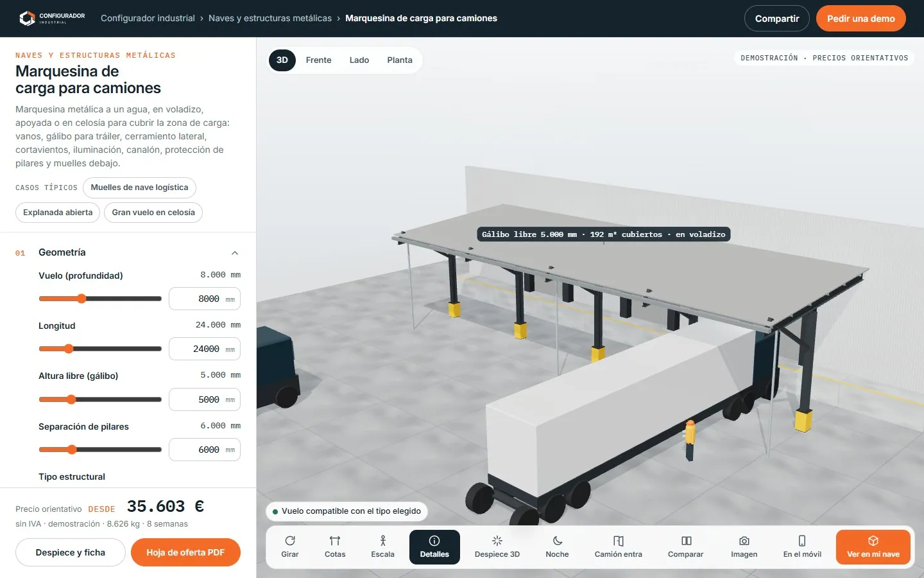Open the Hoja de oferta PDF
This screenshot has width=924, height=578.
(185, 552)
